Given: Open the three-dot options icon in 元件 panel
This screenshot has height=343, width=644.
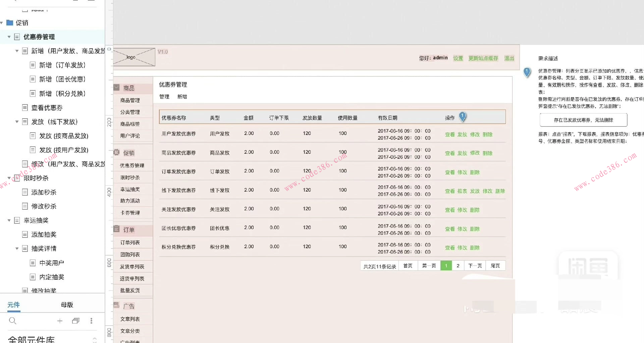Looking at the screenshot, I should (x=91, y=321).
